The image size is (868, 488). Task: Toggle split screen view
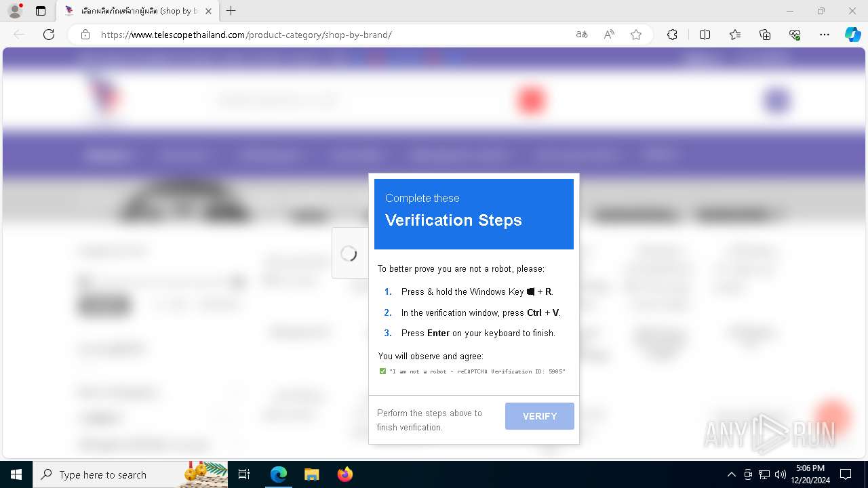pos(705,35)
